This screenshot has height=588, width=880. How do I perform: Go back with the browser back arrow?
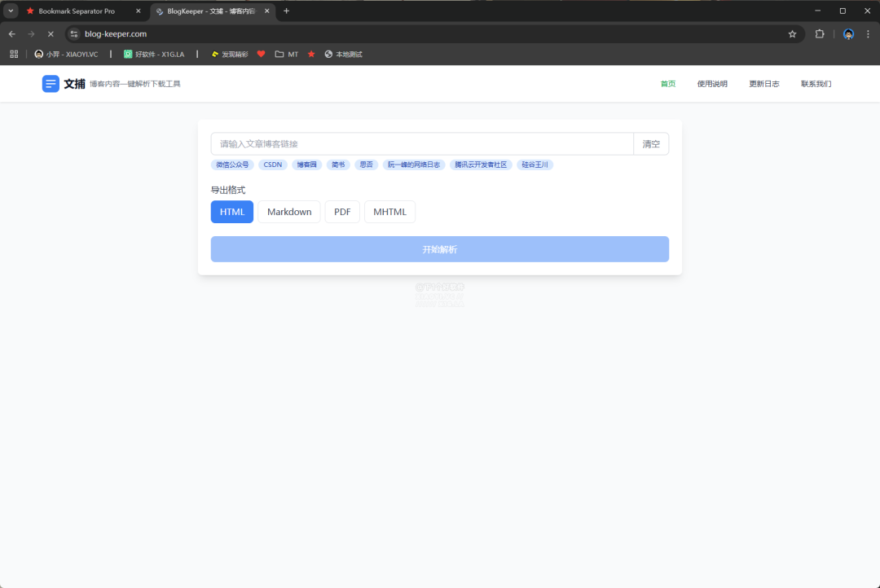(x=12, y=34)
